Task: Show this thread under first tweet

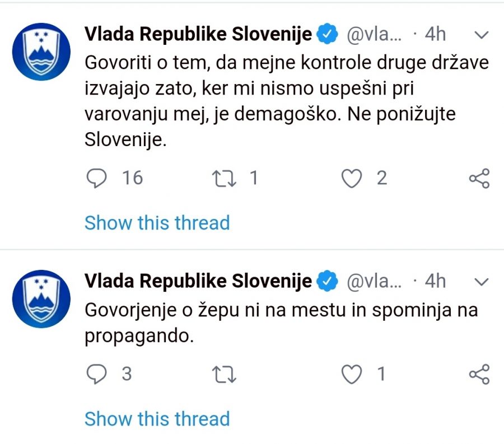Action: (157, 223)
